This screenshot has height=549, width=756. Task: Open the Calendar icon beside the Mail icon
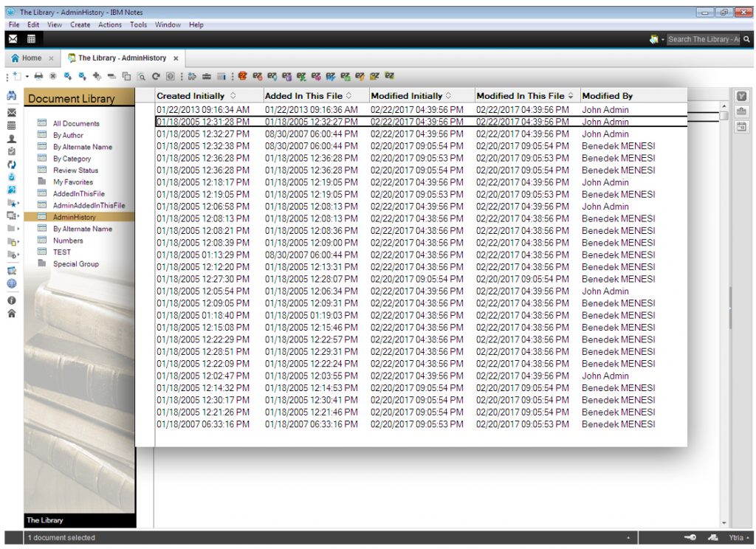[32, 39]
